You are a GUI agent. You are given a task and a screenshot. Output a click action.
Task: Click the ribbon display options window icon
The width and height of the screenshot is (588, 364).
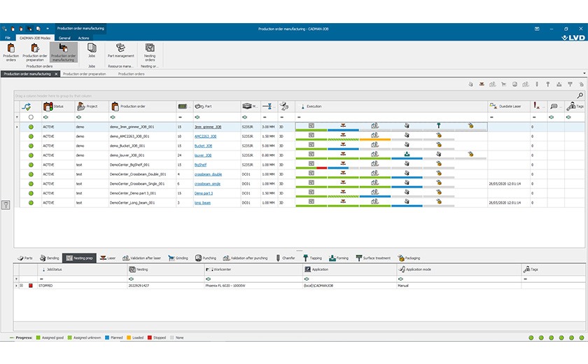click(x=537, y=29)
